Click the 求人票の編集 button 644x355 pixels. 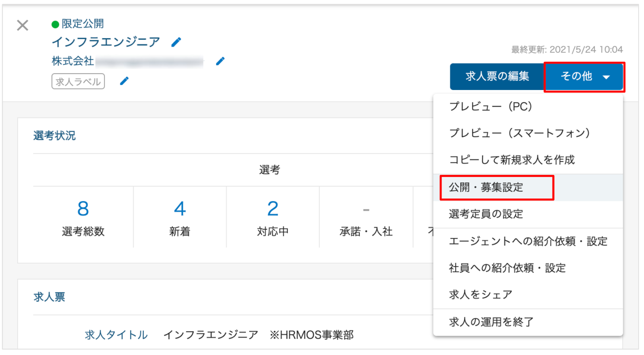[497, 76]
